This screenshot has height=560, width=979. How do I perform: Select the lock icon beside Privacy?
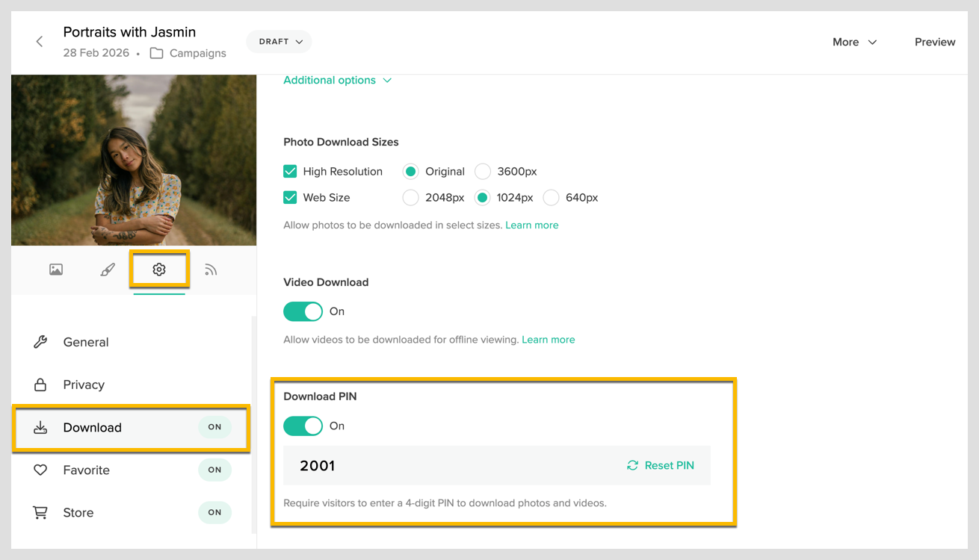(41, 385)
